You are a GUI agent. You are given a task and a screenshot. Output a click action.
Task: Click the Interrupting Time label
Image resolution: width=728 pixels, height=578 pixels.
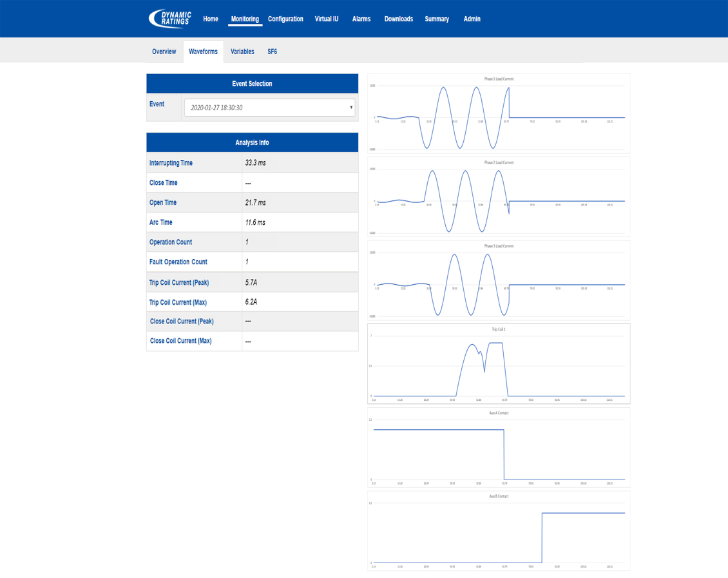(x=171, y=162)
